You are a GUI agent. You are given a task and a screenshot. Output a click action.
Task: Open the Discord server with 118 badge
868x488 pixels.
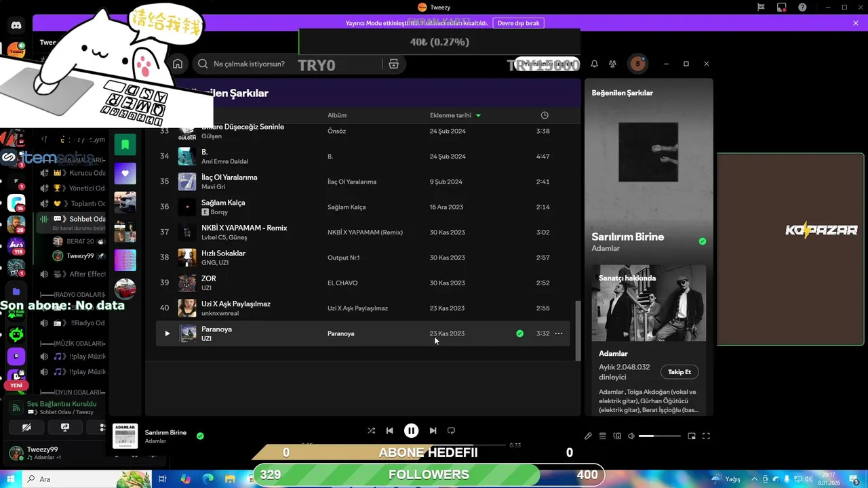16,245
